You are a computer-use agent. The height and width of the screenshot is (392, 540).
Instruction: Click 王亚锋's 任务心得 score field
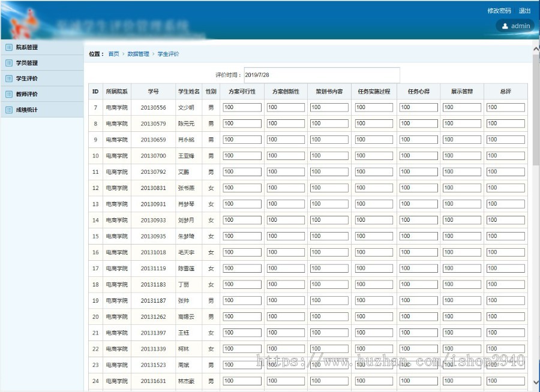pyautogui.click(x=419, y=155)
